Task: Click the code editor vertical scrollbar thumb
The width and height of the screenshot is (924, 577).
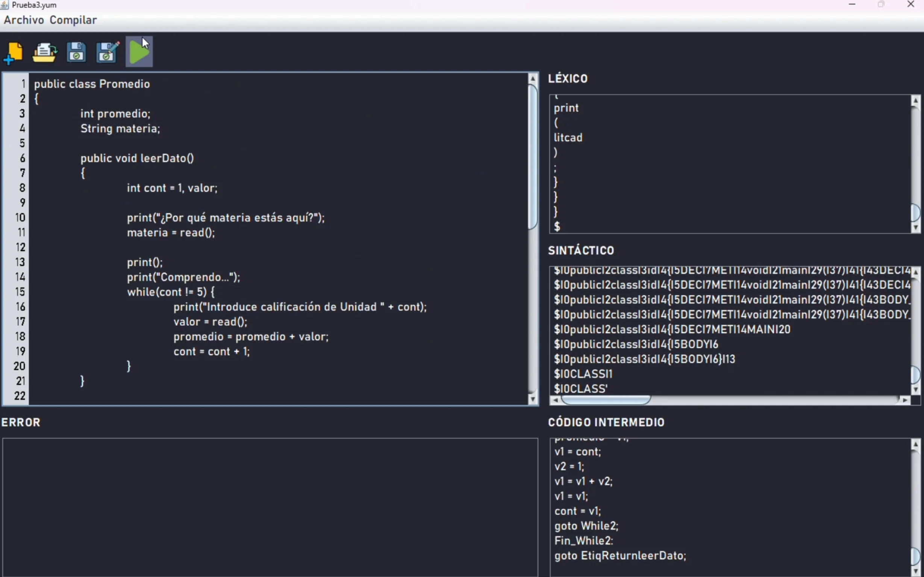Action: click(x=533, y=156)
